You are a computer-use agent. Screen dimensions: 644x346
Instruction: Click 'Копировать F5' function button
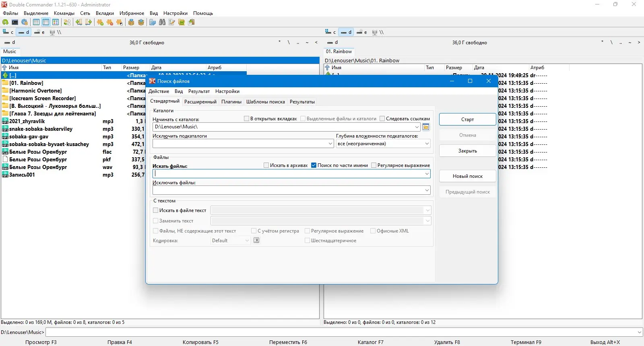pos(200,342)
